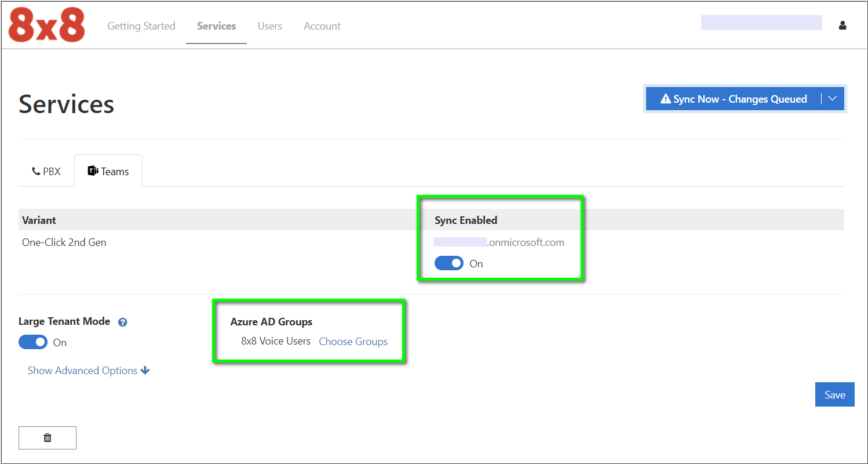Screen dimensions: 868x464
Task: Open the user profile icon
Action: (x=842, y=25)
